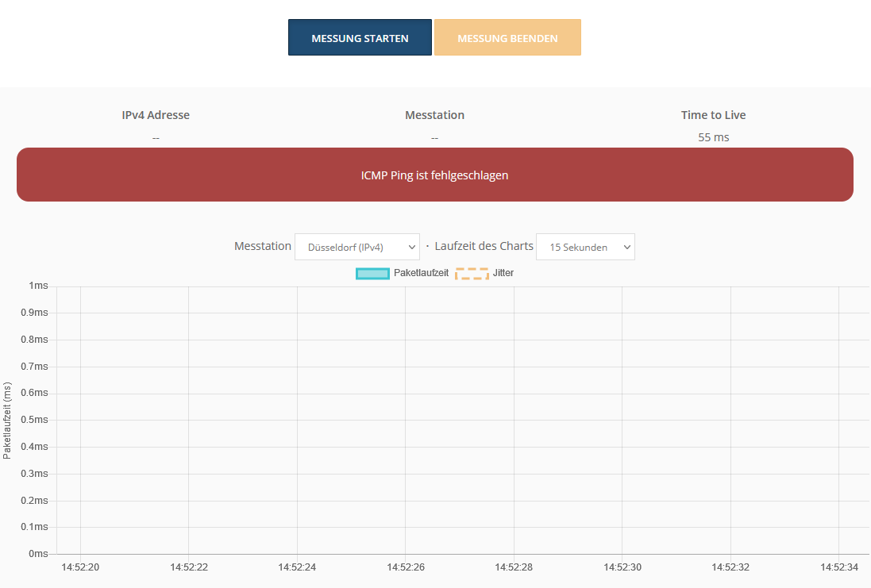This screenshot has width=871, height=588.
Task: Click the 14:52:26 time axis label
Action: (x=406, y=567)
